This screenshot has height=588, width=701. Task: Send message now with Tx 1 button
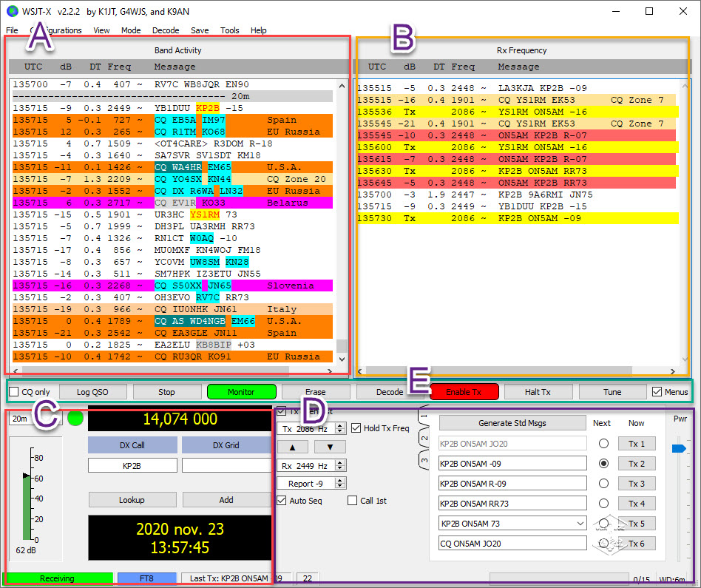click(x=637, y=444)
